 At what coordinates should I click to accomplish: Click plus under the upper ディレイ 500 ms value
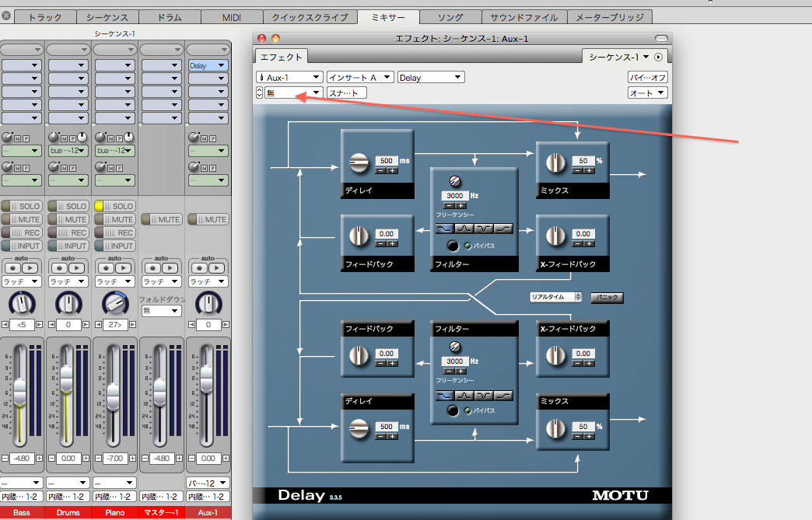(393, 170)
